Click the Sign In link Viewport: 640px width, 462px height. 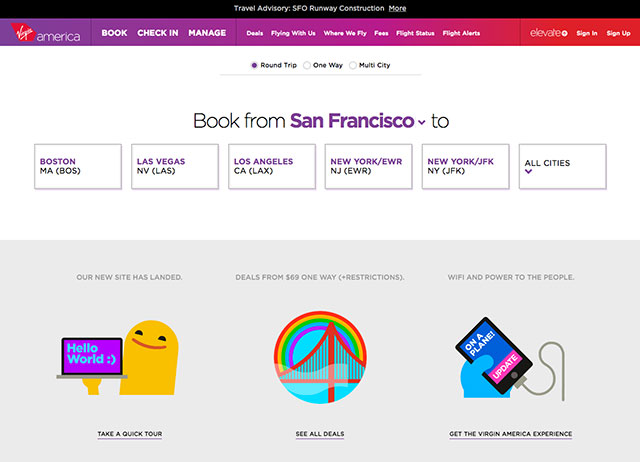pos(587,33)
